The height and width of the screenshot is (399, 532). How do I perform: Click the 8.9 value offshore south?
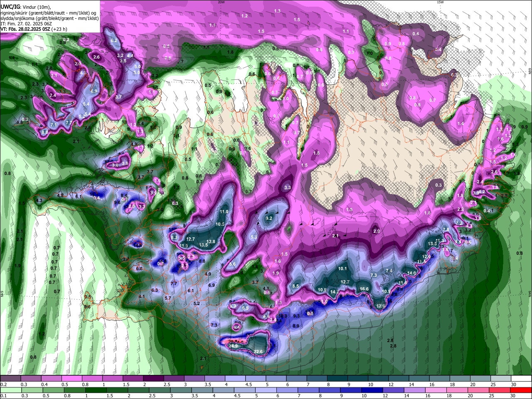coord(296,326)
